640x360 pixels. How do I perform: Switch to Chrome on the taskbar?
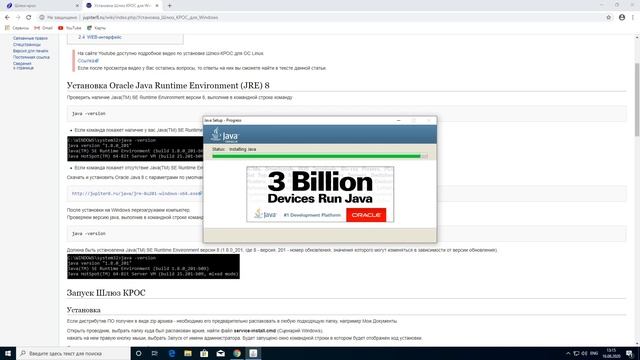coord(237,353)
